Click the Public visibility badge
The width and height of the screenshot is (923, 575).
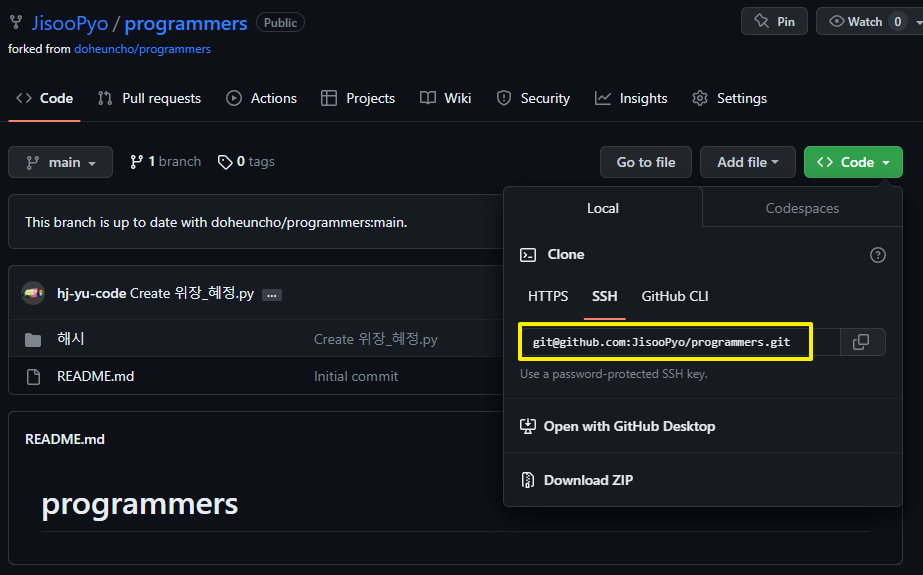[280, 22]
